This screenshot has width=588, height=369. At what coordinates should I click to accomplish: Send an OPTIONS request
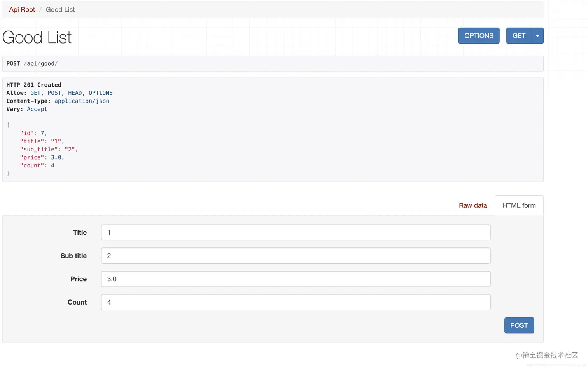tap(479, 36)
